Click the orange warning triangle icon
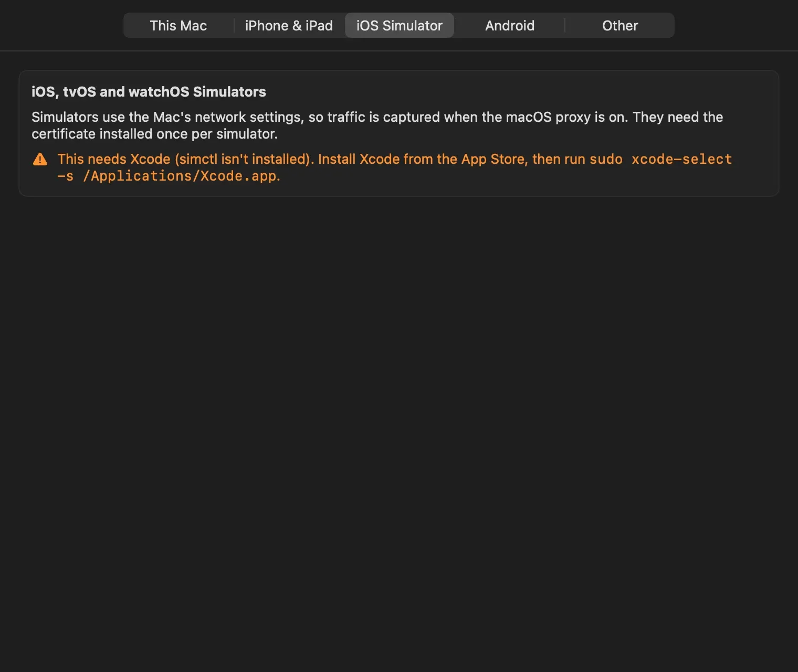The width and height of the screenshot is (798, 672). click(40, 159)
